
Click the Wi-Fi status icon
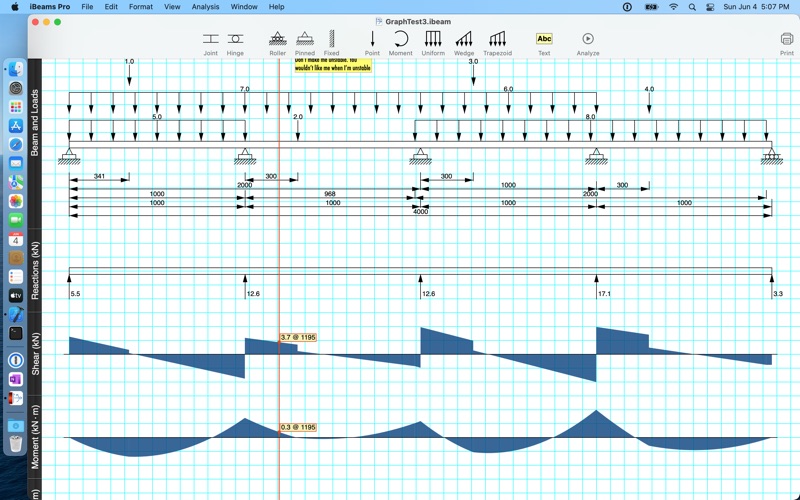pos(673,7)
